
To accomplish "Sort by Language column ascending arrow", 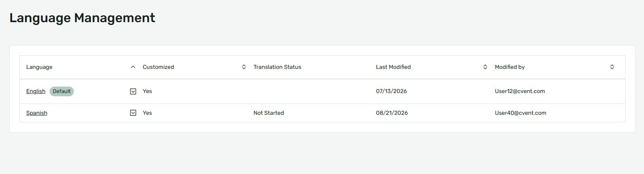I will [x=133, y=67].
